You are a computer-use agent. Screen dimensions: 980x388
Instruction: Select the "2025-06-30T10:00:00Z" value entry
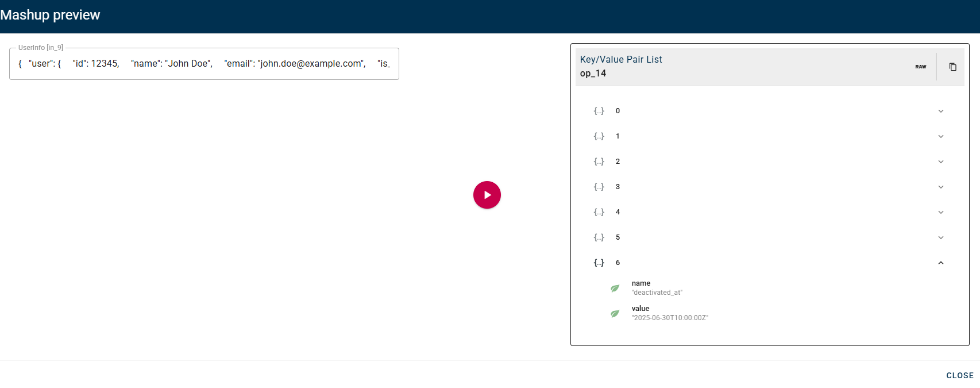[x=670, y=318]
